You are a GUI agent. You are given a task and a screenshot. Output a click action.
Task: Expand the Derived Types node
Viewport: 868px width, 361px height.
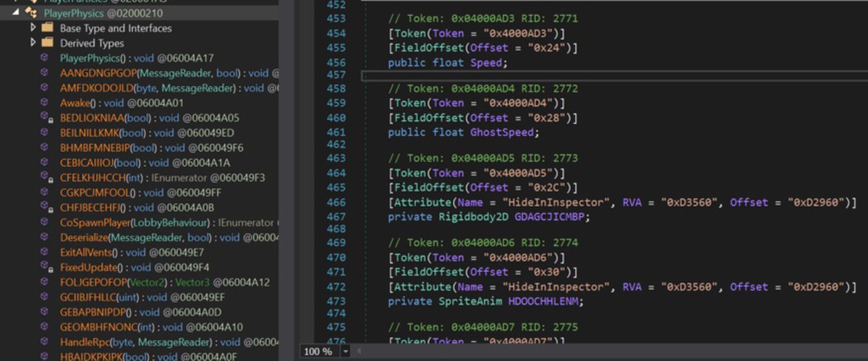(33, 43)
